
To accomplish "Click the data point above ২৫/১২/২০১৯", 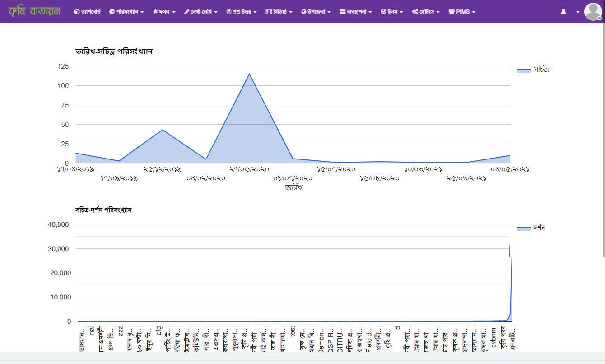I will pos(162,130).
